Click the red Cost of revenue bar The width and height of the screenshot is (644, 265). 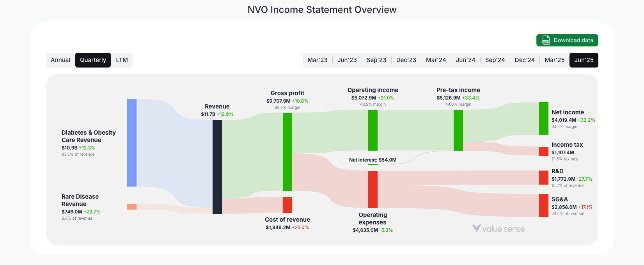coord(287,205)
